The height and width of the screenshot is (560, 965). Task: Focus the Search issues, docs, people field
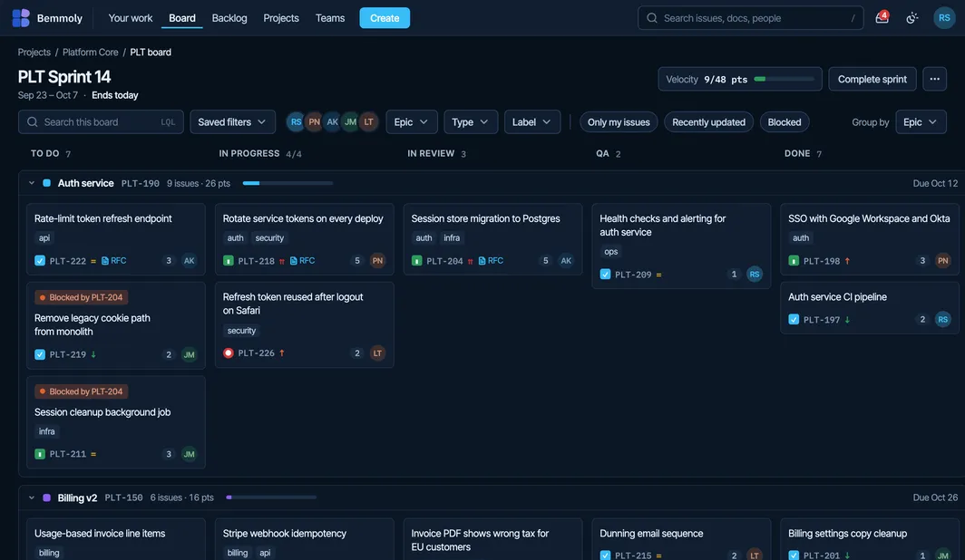[x=750, y=18]
